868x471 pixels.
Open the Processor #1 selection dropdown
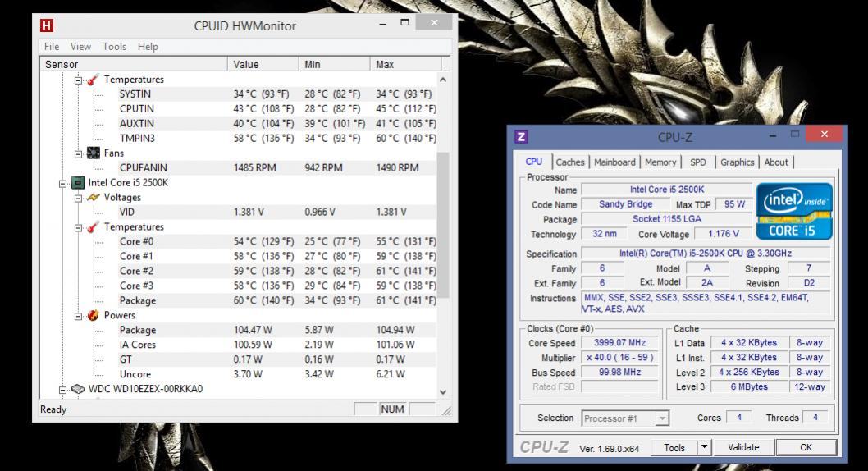tap(662, 418)
